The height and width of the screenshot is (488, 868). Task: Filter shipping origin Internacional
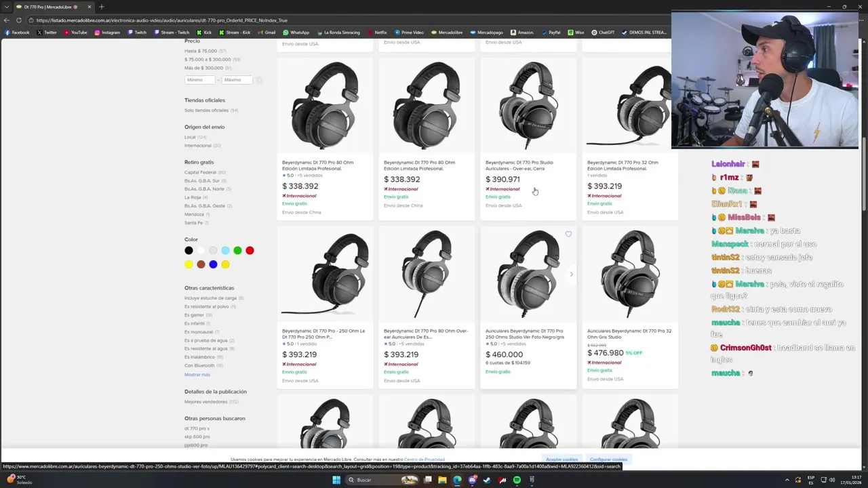click(x=203, y=146)
